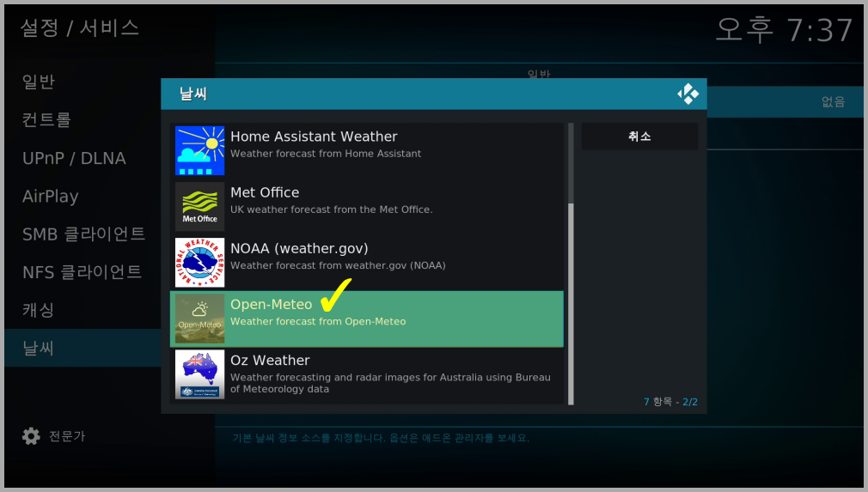
Task: Cancel the weather selection with 취소
Action: coord(639,136)
